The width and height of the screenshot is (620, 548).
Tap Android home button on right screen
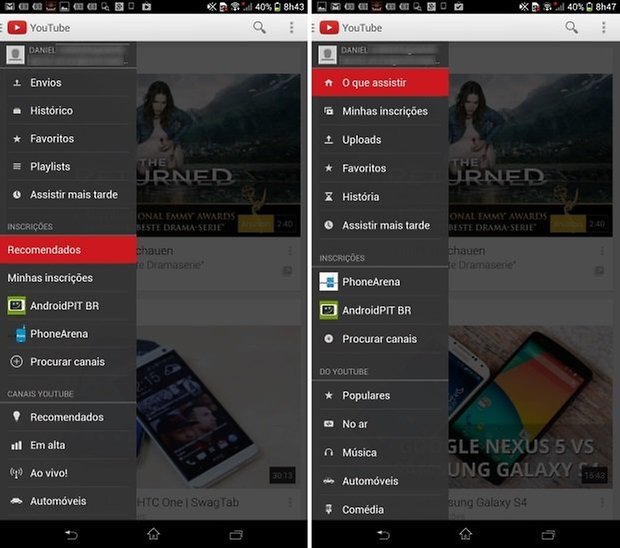(465, 534)
